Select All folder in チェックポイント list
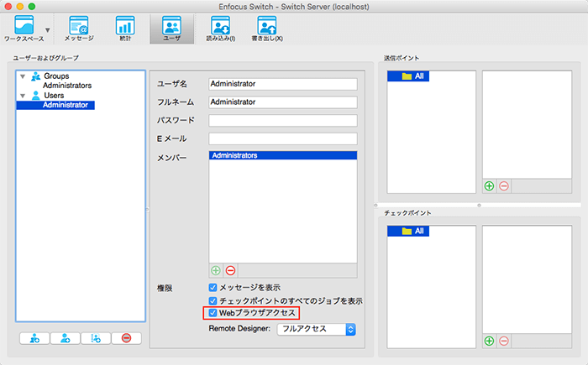Viewport: 588px width, 365px height. [408, 231]
